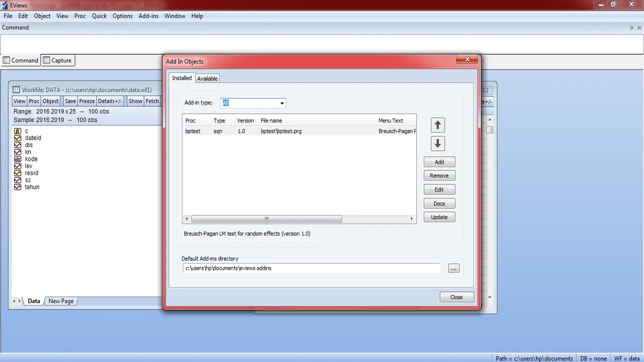The image size is (644, 362).
Task: Click the list scroll left arrow
Action: 187,219
